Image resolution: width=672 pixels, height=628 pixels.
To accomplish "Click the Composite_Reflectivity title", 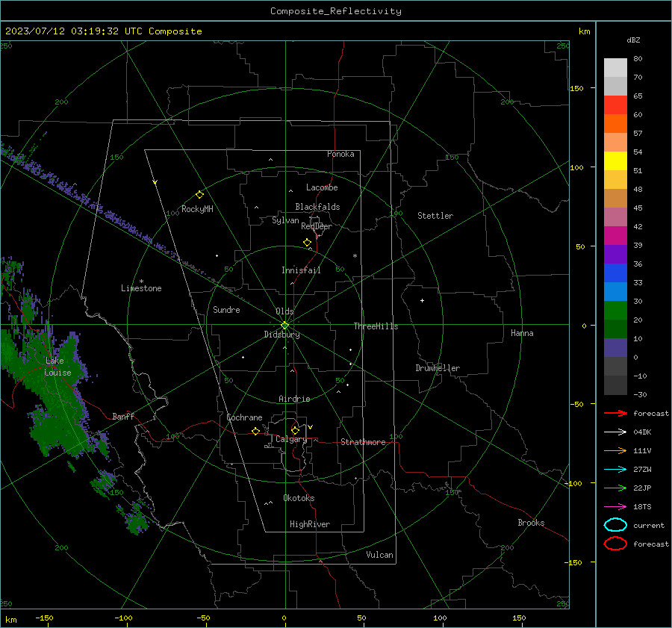I will (336, 11).
